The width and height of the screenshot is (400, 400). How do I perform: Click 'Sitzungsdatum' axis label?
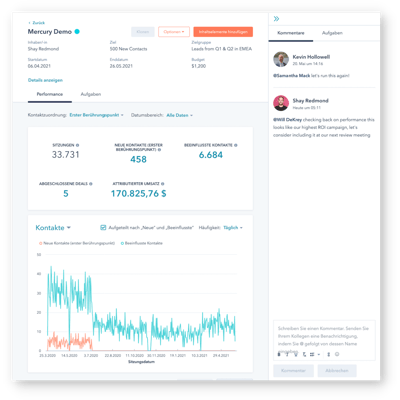tap(141, 362)
